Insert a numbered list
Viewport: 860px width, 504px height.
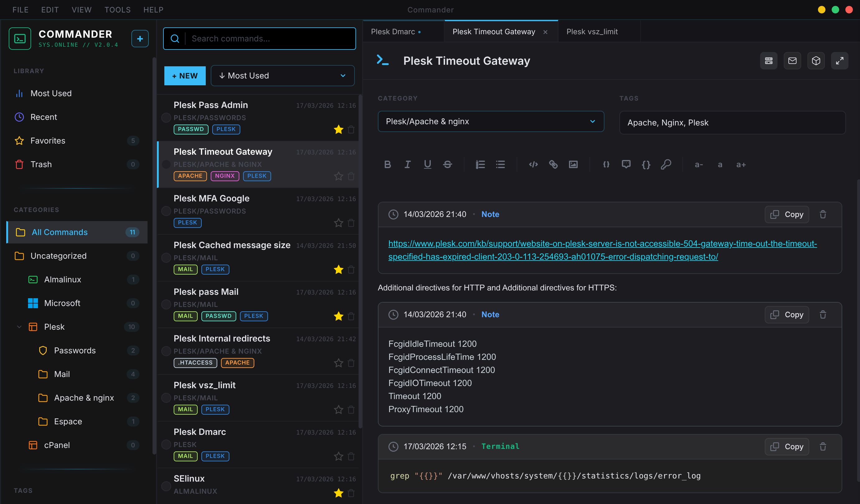coord(480,164)
